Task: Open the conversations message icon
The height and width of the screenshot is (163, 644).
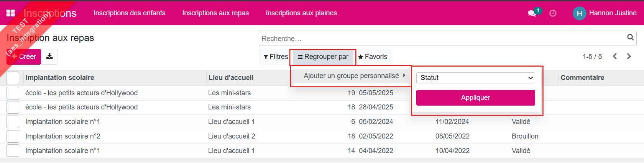Action: coord(532,13)
